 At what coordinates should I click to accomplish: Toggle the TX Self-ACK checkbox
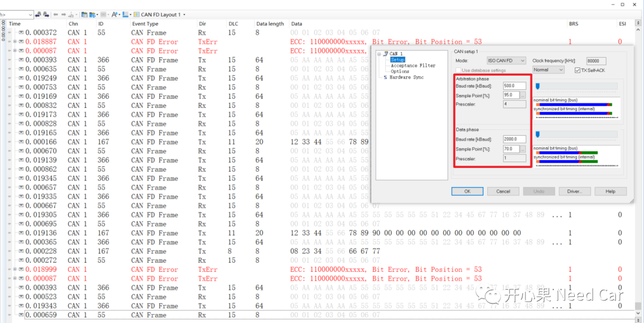578,70
